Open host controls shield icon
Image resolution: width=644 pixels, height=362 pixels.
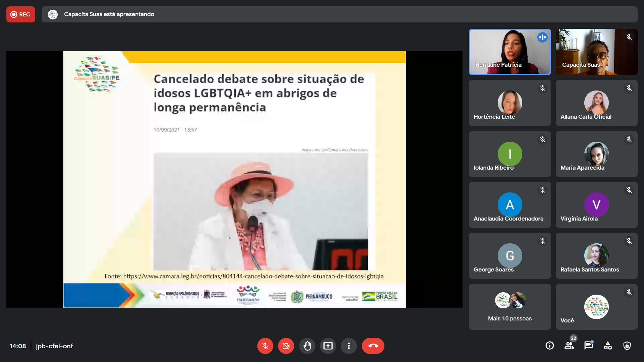pyautogui.click(x=627, y=346)
